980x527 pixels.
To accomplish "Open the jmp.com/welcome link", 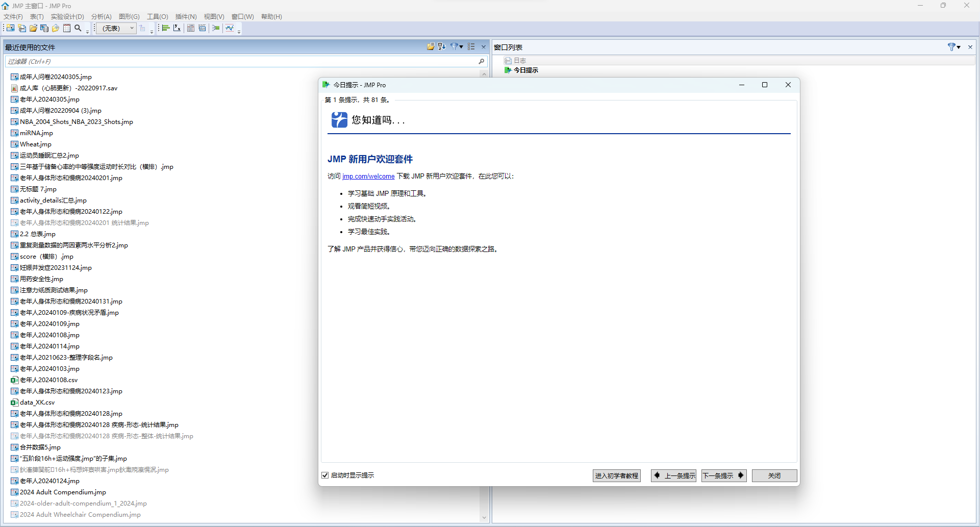I will (368, 176).
